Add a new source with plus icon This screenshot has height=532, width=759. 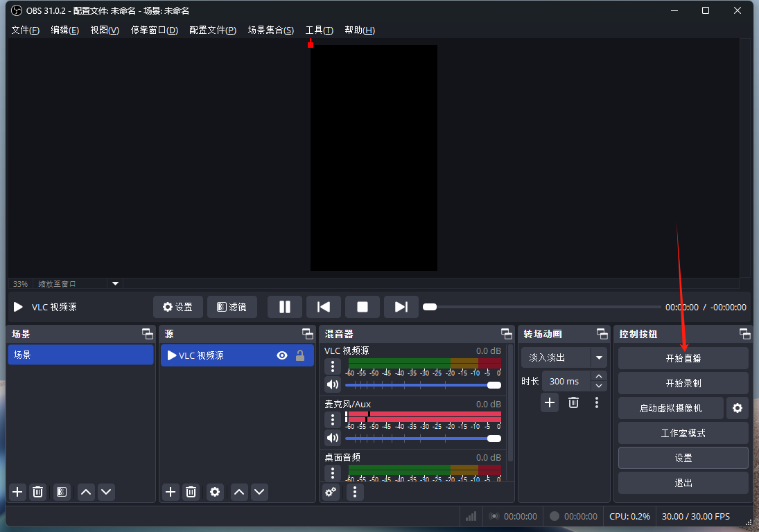[x=171, y=492]
